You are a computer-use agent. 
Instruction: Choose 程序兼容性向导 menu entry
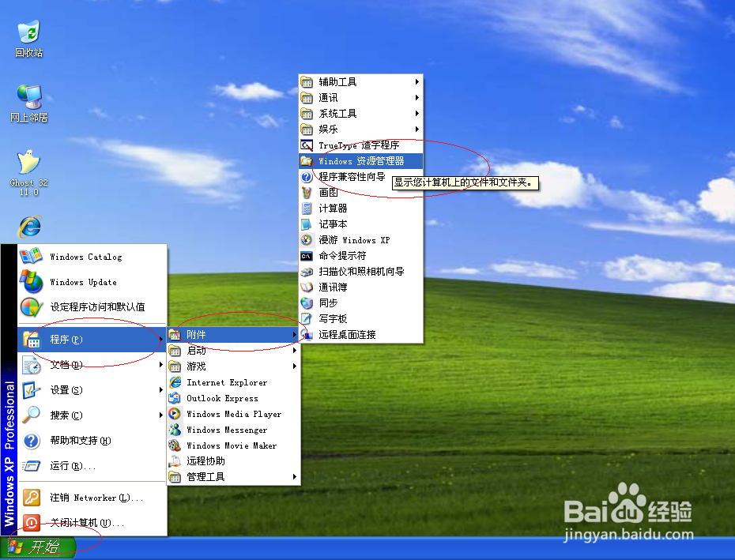360,177
